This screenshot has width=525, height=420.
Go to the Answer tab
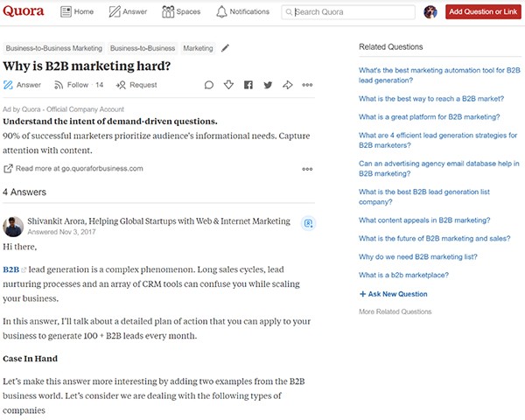pyautogui.click(x=128, y=12)
